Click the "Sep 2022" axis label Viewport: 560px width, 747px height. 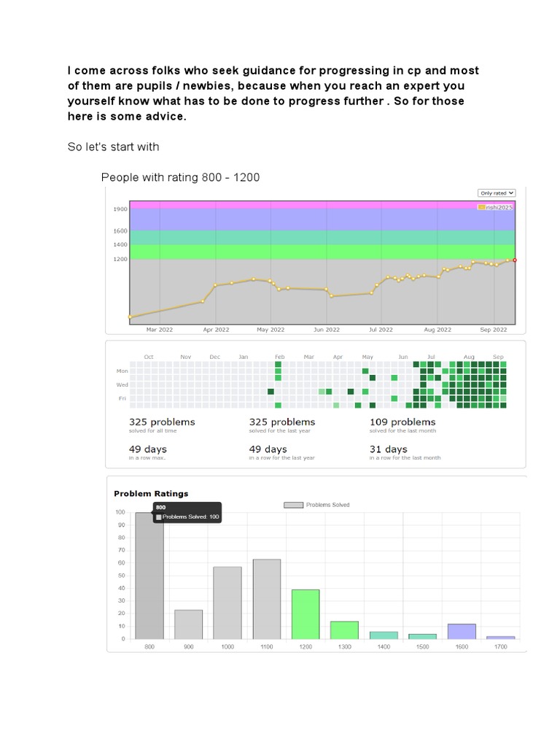(x=493, y=330)
